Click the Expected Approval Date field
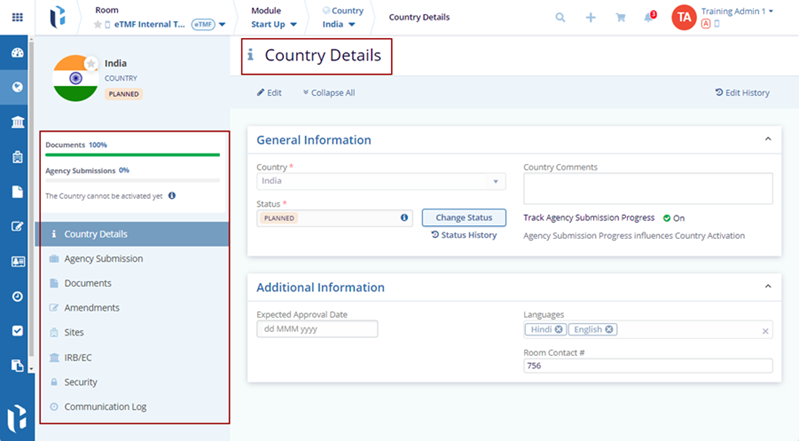The width and height of the screenshot is (799, 441). coord(317,329)
